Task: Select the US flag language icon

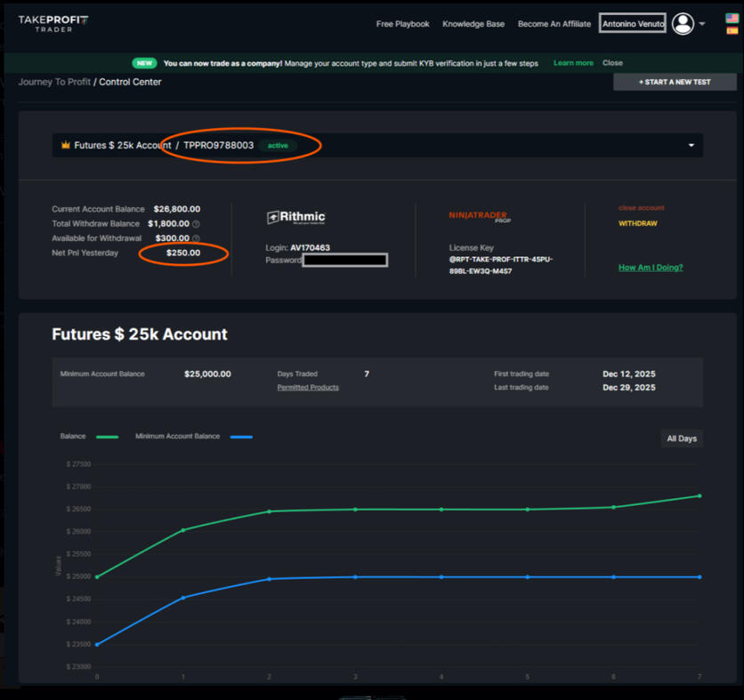Action: coord(732,18)
